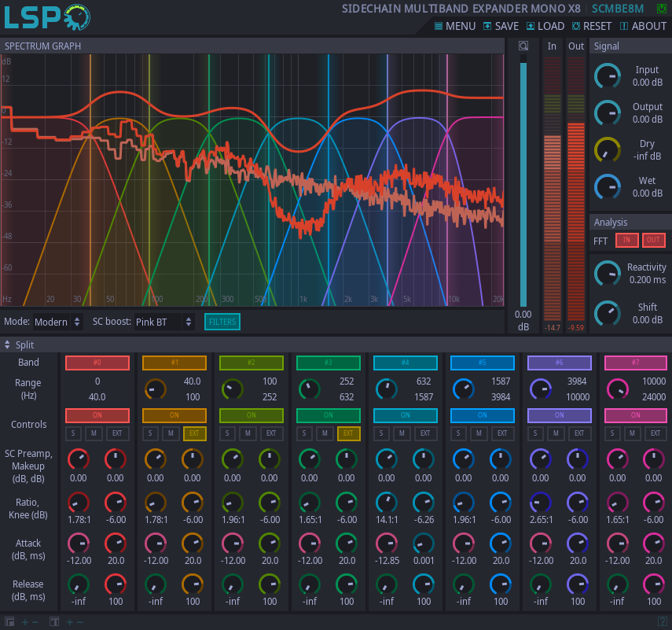This screenshot has height=630, width=672.
Task: Click band #4 ratio knob showing 14.1:1
Action: click(x=387, y=503)
